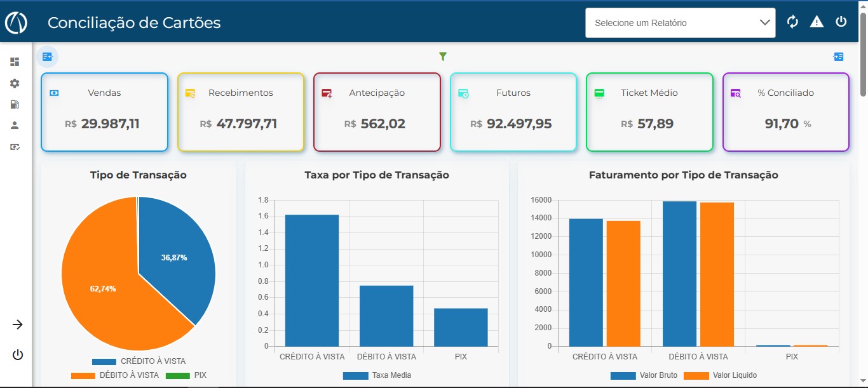Image resolution: width=868 pixels, height=388 pixels.
Task: Open the Selecione um Relatório dropdown
Action: tap(680, 23)
